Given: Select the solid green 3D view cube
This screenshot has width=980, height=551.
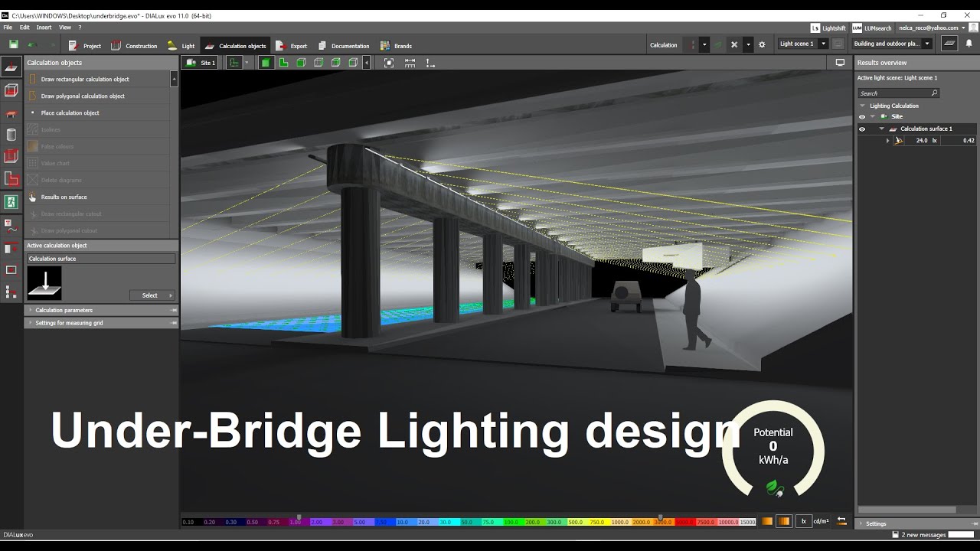Looking at the screenshot, I should click(x=266, y=63).
